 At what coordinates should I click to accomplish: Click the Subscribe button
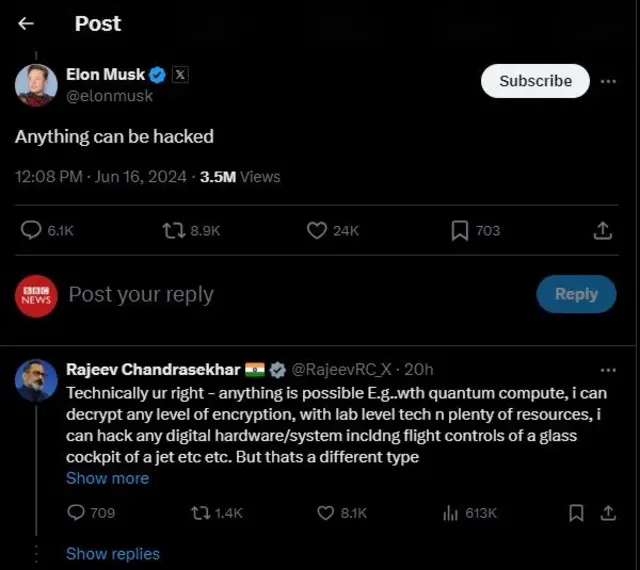(x=535, y=81)
